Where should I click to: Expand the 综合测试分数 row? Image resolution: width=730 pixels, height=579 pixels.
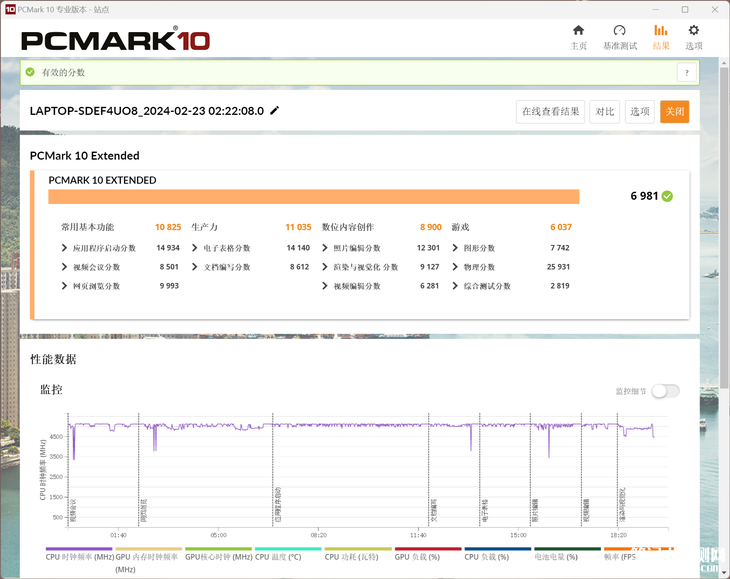tap(455, 286)
